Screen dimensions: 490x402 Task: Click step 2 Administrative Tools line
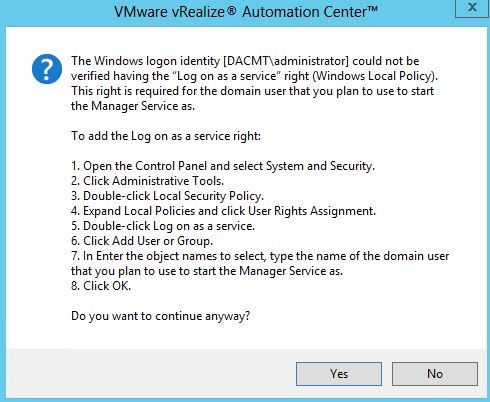tap(148, 181)
